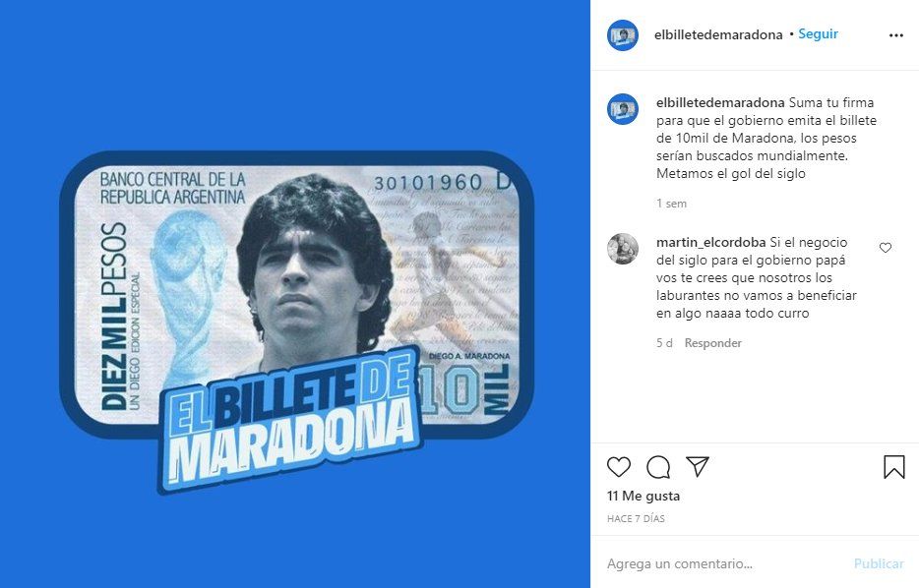Click the Maradona banknote post image
919x588 pixels.
(295, 294)
